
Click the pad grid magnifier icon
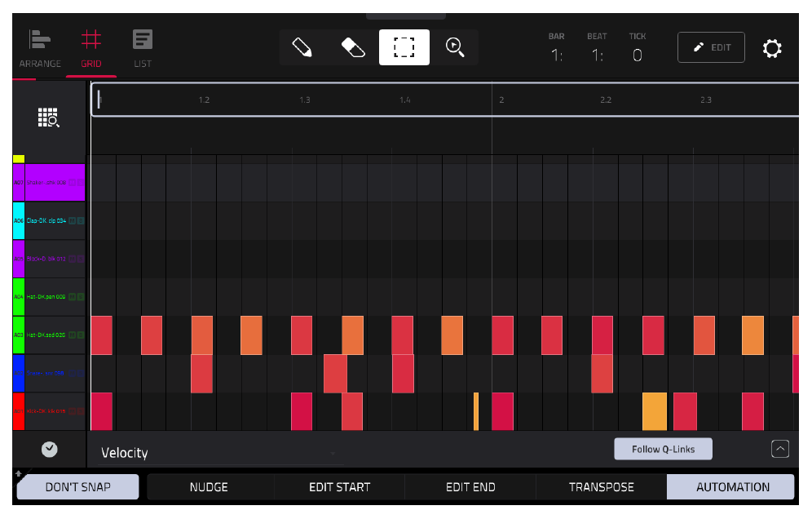[x=49, y=118]
